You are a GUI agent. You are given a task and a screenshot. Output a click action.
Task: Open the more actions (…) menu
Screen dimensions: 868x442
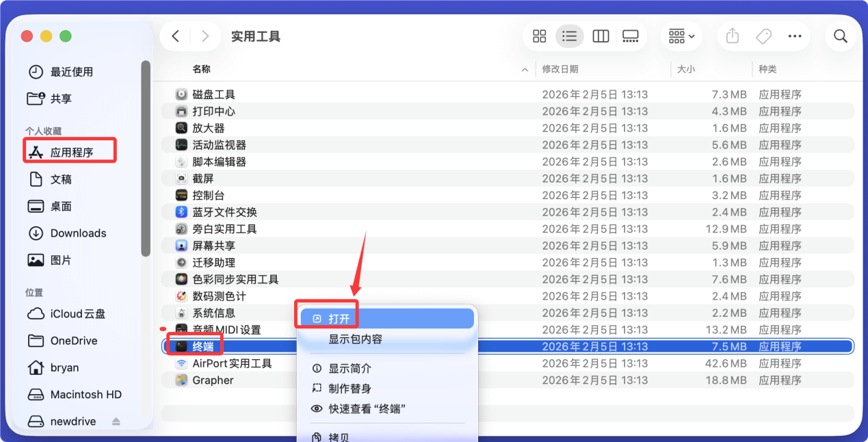(794, 36)
